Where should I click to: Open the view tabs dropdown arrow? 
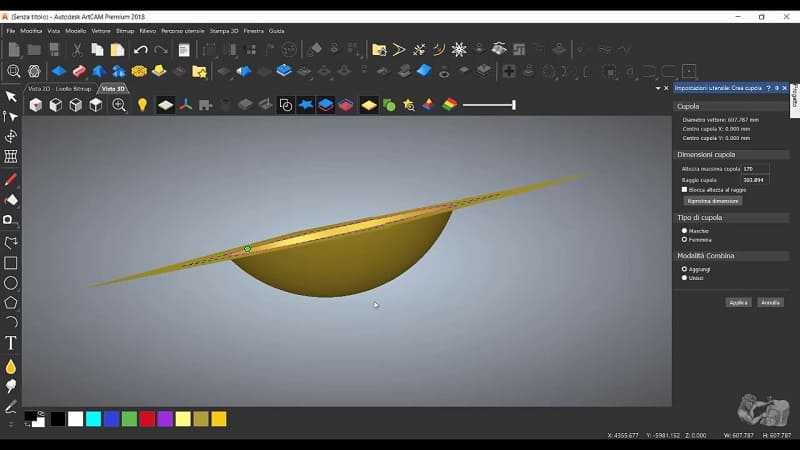click(x=658, y=88)
